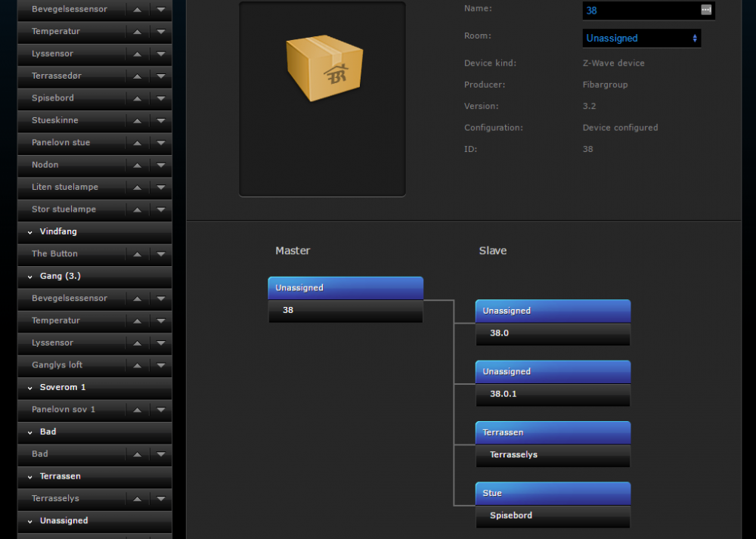Click the ellipsis icon in the Name field
This screenshot has width=756, height=539.
point(706,10)
